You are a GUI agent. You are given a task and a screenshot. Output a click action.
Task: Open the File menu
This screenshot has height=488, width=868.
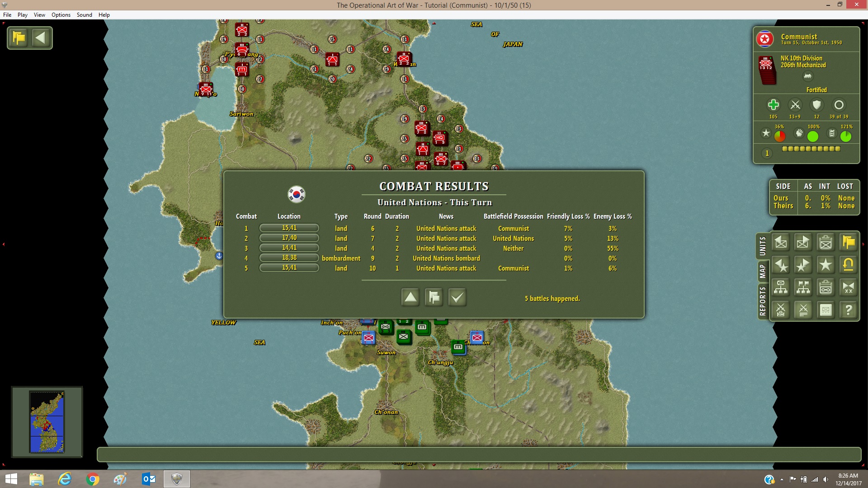7,14
